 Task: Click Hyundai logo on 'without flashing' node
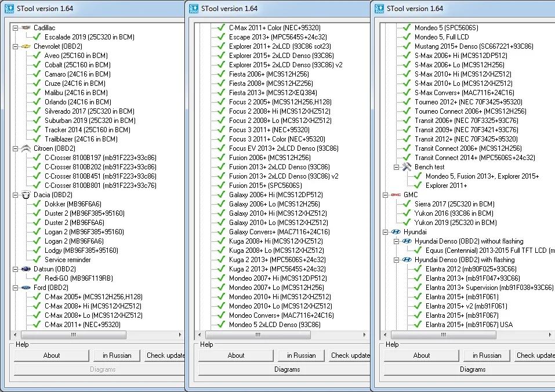407,241
